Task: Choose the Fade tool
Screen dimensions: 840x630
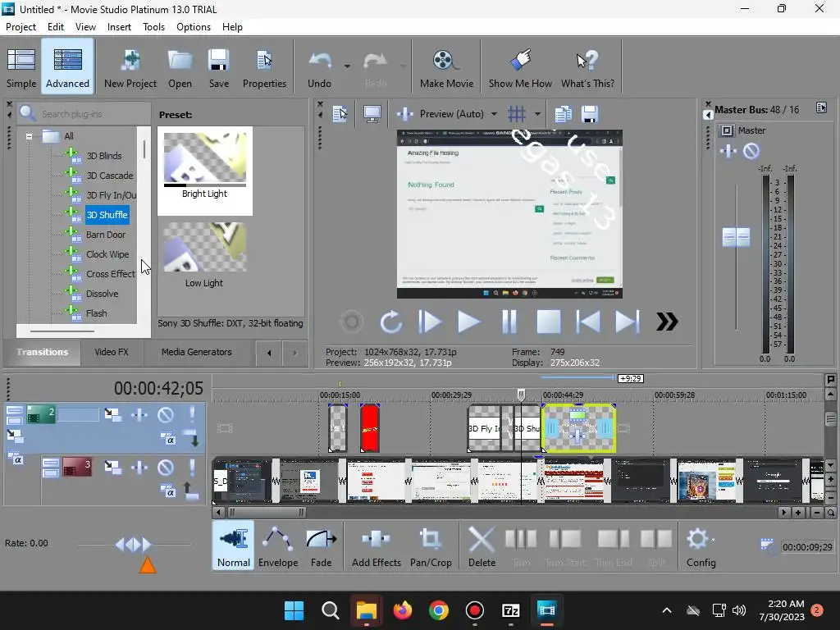Action: 321,547
